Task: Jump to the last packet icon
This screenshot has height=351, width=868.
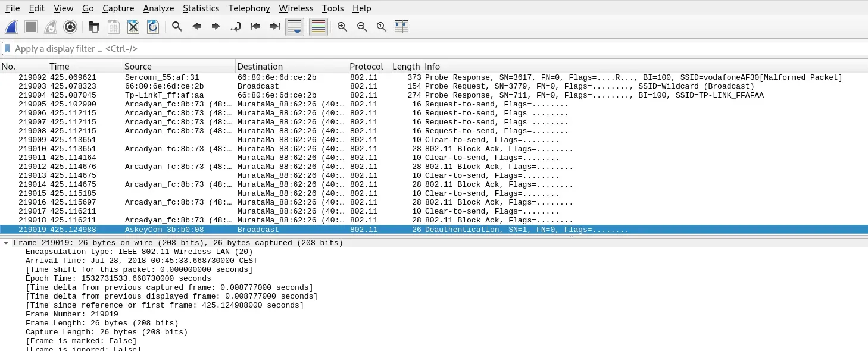Action: (275, 27)
